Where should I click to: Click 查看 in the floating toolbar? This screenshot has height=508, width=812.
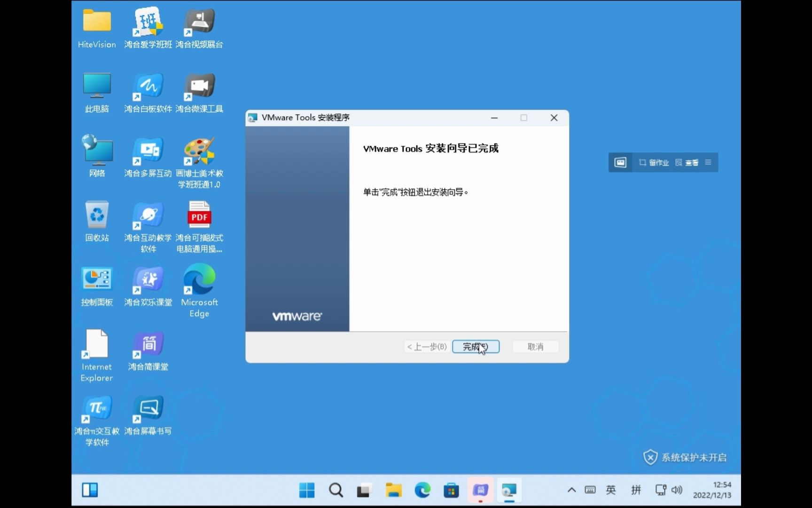point(687,162)
